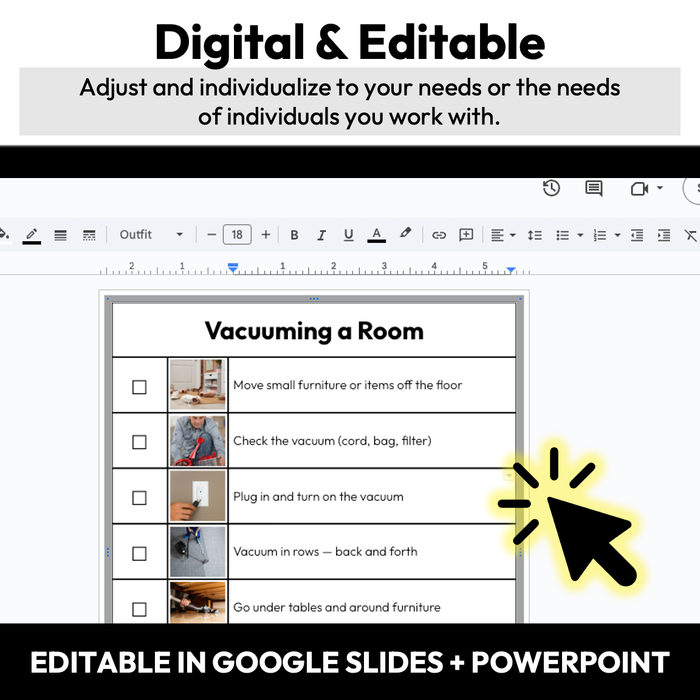Open the text color picker
This screenshot has width=700, height=700.
[376, 235]
